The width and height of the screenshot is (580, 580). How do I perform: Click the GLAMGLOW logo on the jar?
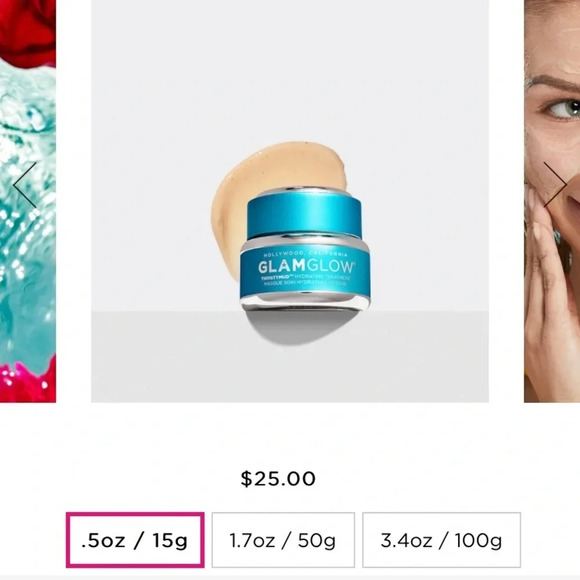tap(306, 267)
